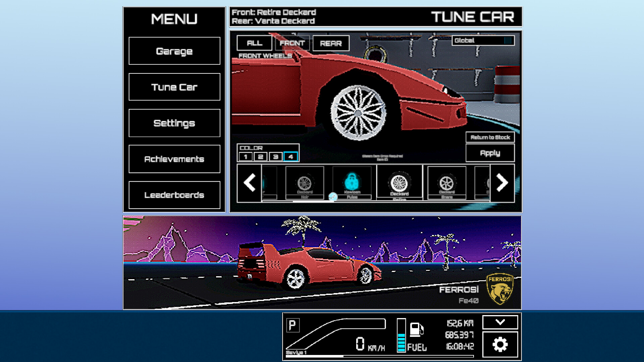The image size is (644, 362).
Task: Collapse the dashboard with the chevron button
Action: (500, 322)
